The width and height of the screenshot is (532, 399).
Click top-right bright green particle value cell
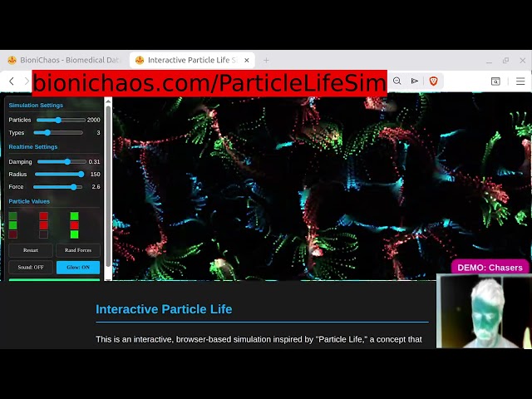coord(74,216)
